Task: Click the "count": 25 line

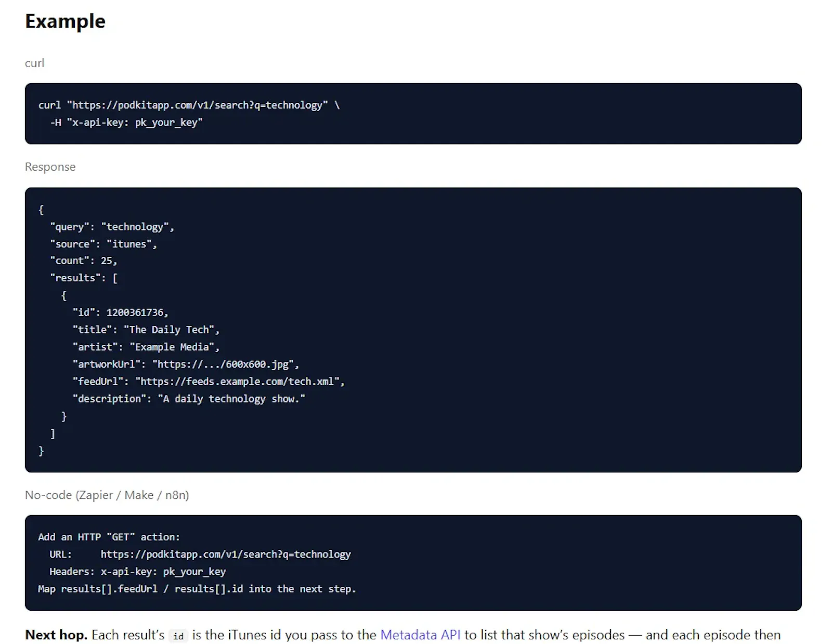Action: (x=83, y=261)
